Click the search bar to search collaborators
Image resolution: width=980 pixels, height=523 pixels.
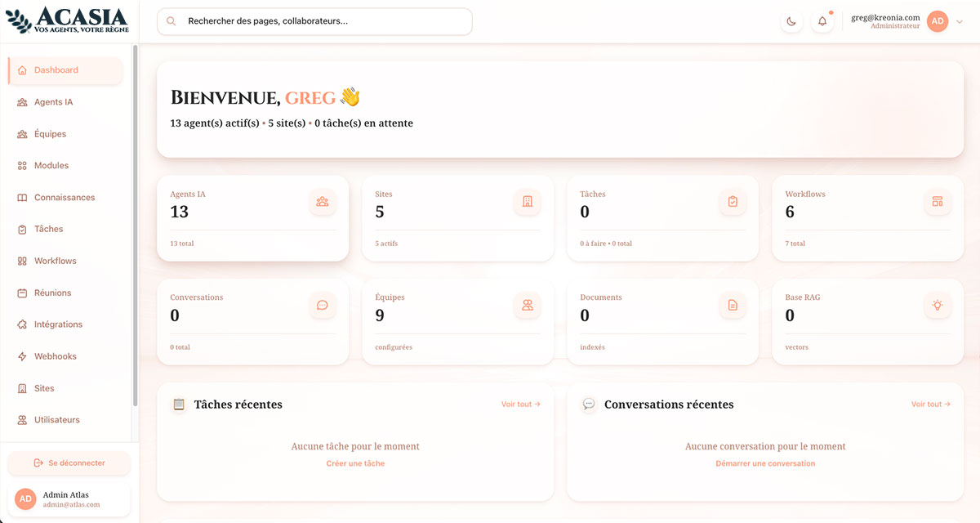(314, 21)
